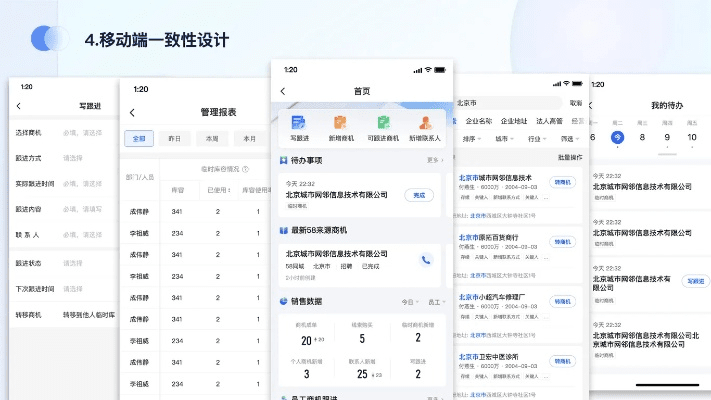The image size is (711, 400).
Task: Go back from the 写跟进 screen
Action: click(19, 106)
